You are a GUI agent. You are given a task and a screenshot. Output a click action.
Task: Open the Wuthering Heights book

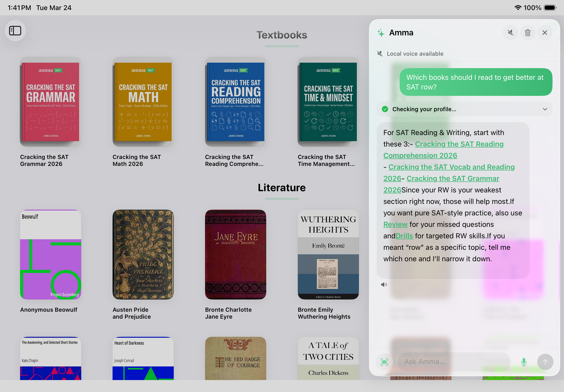(x=328, y=255)
